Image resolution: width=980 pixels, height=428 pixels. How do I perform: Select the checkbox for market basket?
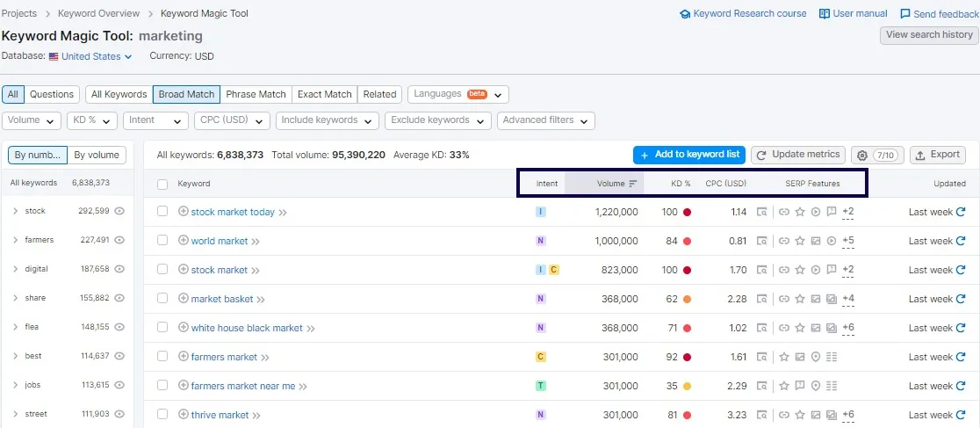coord(162,299)
